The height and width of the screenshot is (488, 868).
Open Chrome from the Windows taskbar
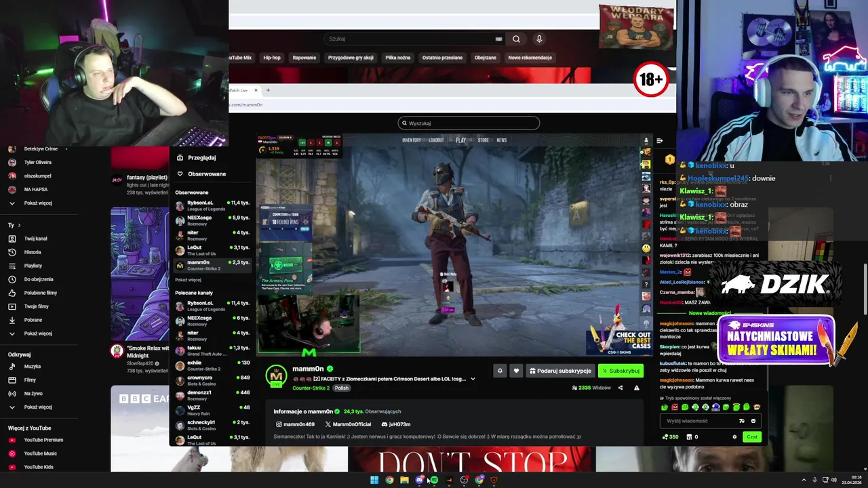coord(389,480)
